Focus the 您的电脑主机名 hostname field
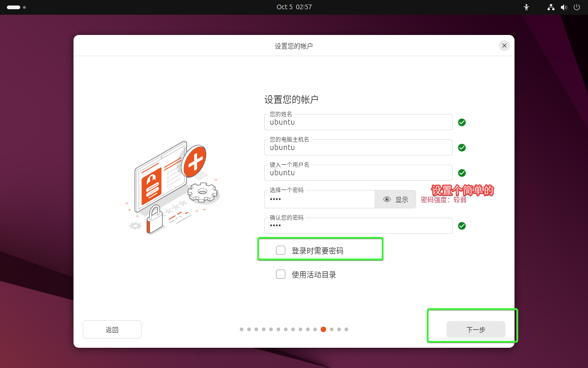Viewport: 588px width, 368px height. pos(358,148)
